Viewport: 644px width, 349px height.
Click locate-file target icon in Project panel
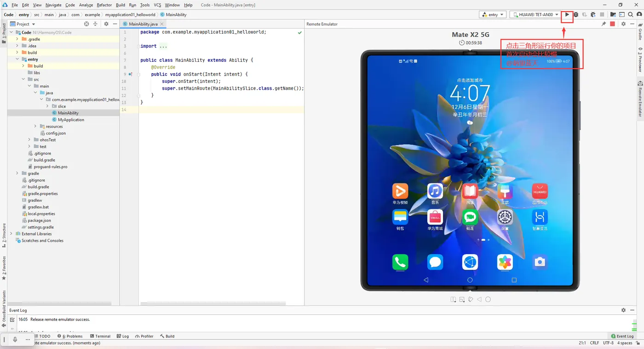pos(86,24)
